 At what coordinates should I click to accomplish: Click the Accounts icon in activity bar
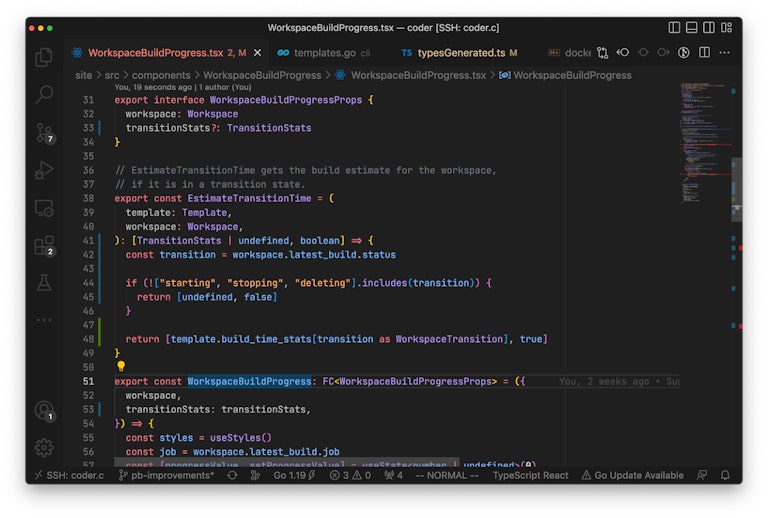[44, 410]
